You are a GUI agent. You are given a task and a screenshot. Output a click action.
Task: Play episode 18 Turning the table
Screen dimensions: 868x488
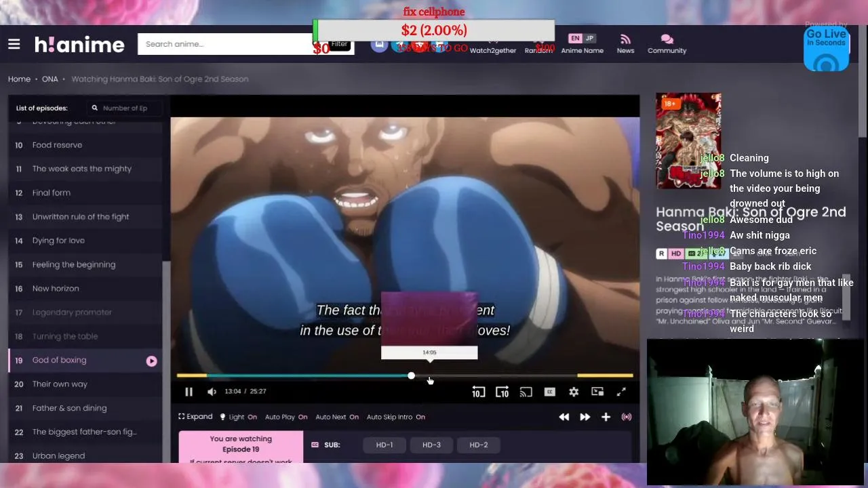click(85, 336)
